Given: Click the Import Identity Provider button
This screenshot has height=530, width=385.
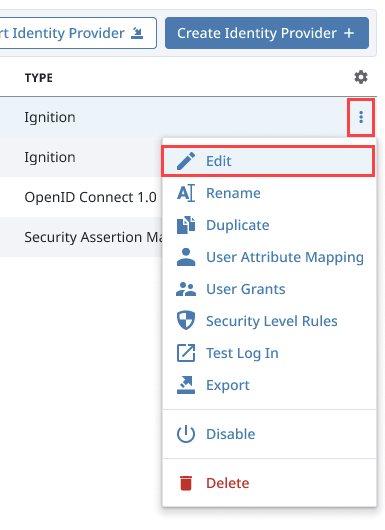Looking at the screenshot, I should 76,33.
